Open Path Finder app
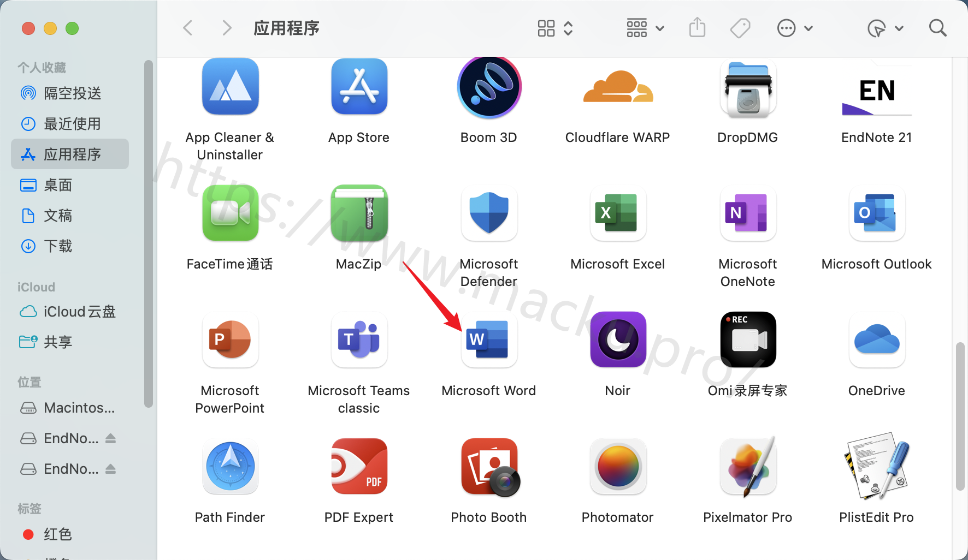Screen dimensions: 968x560 [230, 466]
